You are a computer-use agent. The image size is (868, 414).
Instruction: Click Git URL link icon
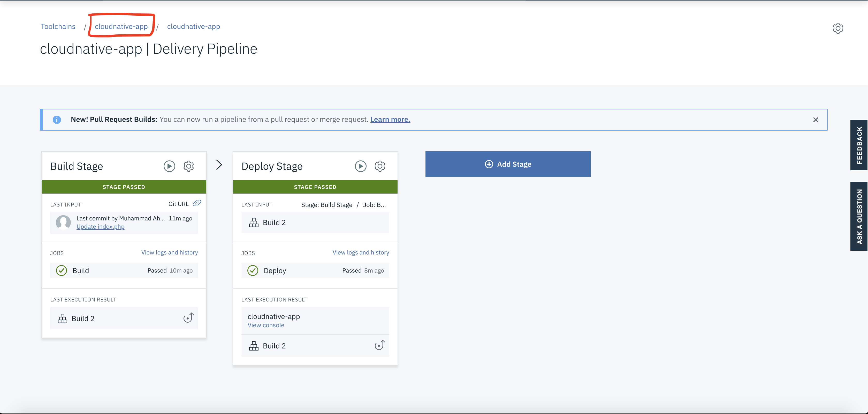pyautogui.click(x=197, y=203)
